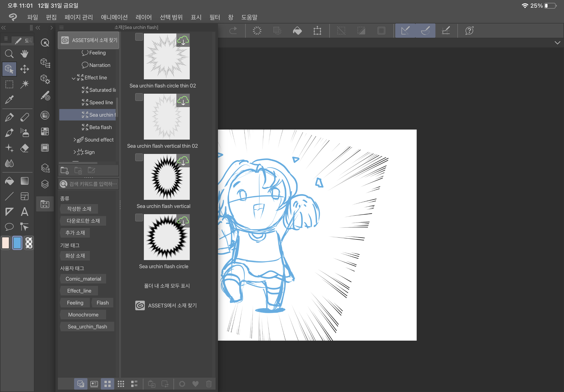This screenshot has width=564, height=392.
Task: Click the Monochrome tag button
Action: click(83, 315)
